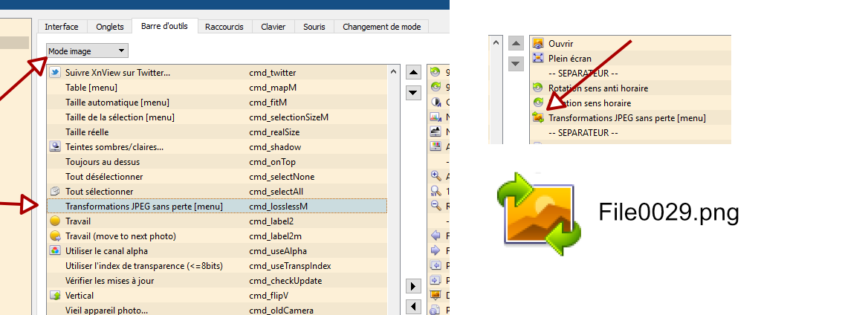Open the Mode image dropdown
868x315 pixels.
[88, 51]
